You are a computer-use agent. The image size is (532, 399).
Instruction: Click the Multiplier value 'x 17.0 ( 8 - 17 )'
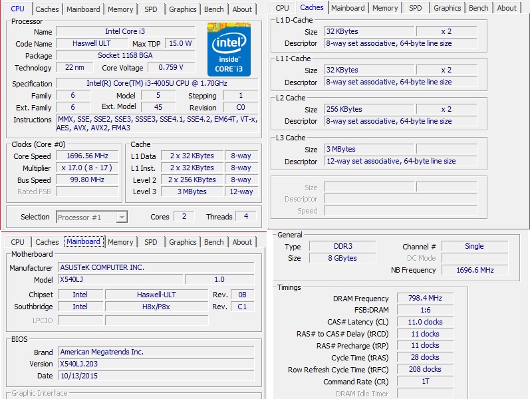pyautogui.click(x=87, y=168)
